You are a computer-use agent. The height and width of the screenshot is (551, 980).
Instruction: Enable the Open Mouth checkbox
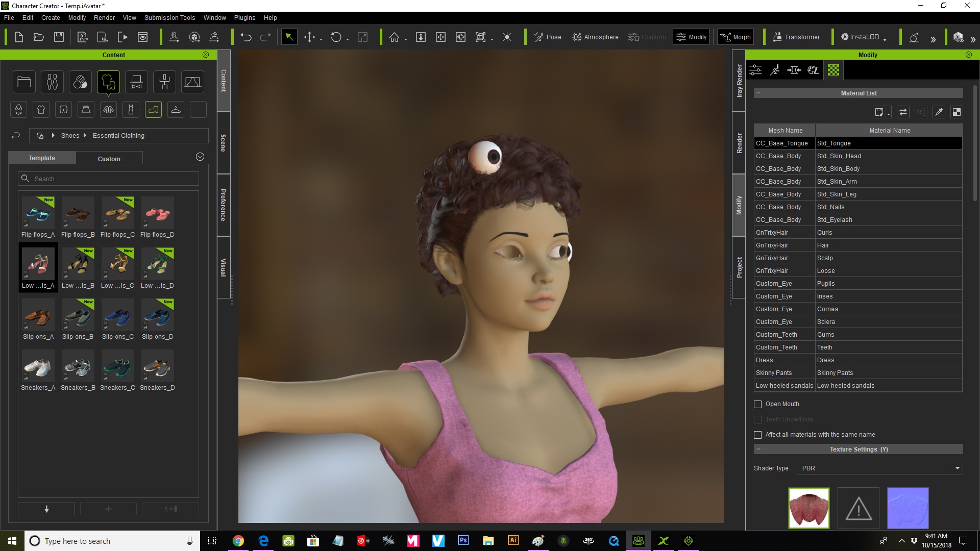pos(758,404)
